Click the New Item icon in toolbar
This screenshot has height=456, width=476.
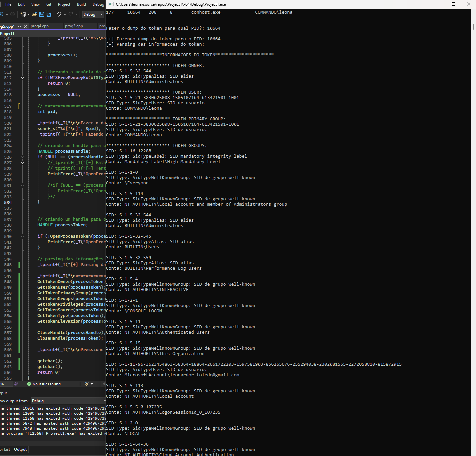[23, 14]
